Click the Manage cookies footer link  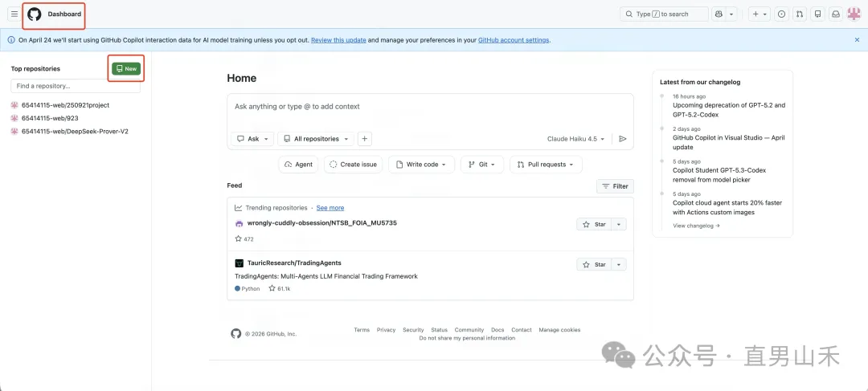559,330
